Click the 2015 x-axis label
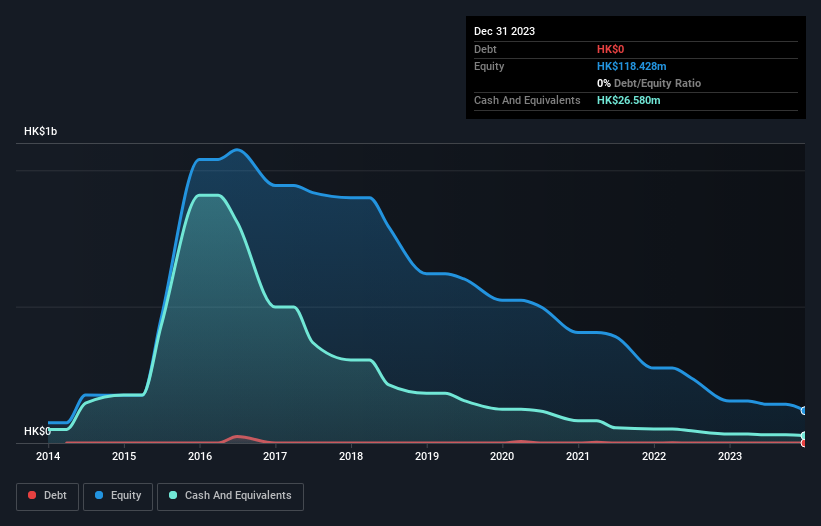 [124, 456]
